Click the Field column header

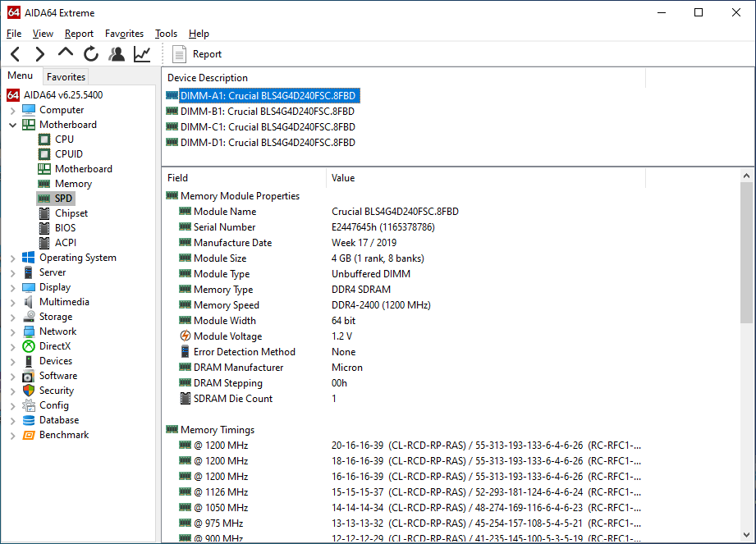pyautogui.click(x=244, y=178)
